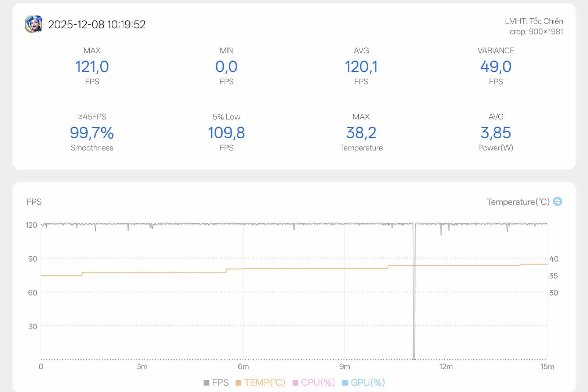Click the LMHT: Tốc Chiến game title
The width and height of the screenshot is (588, 392).
[534, 21]
